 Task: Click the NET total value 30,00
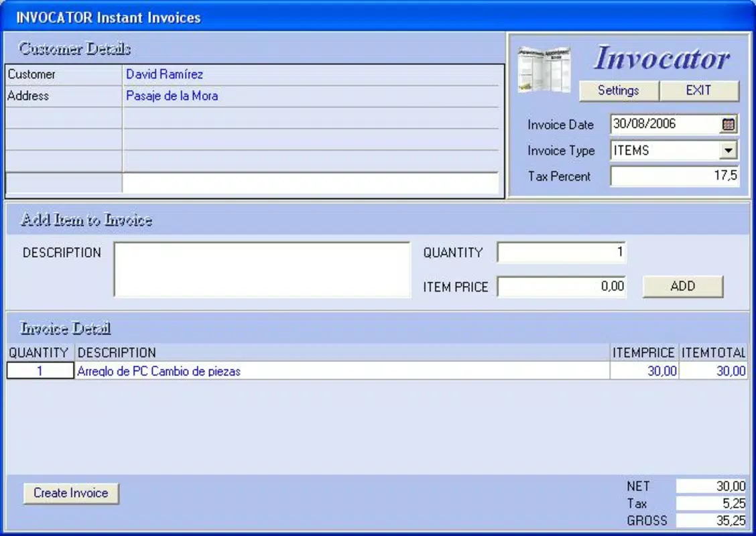pos(711,486)
